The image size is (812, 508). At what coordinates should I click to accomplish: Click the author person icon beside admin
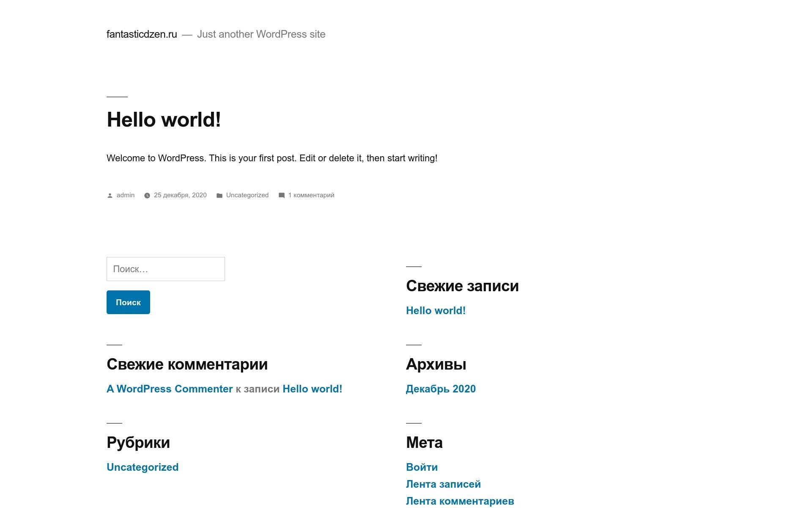(x=110, y=196)
